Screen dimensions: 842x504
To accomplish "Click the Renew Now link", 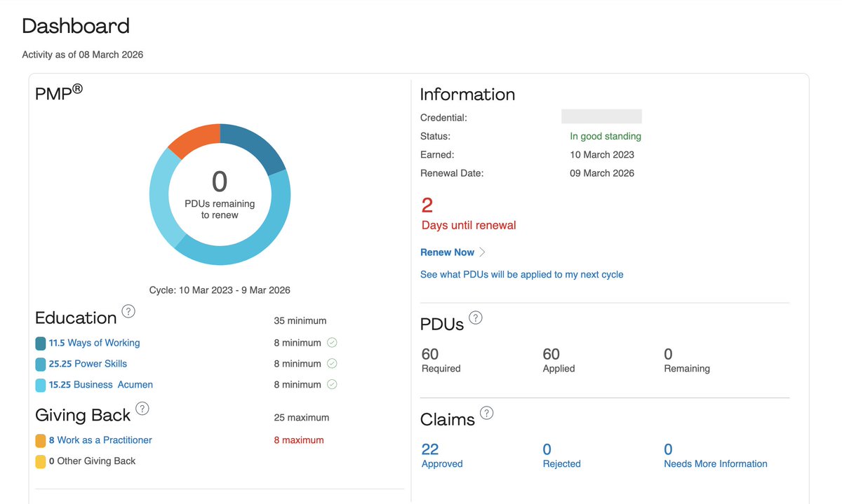I will click(447, 252).
